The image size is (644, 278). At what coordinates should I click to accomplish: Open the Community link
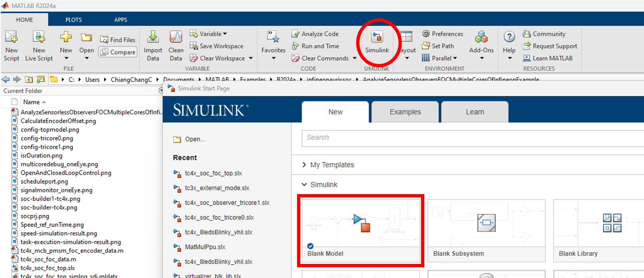[544, 34]
